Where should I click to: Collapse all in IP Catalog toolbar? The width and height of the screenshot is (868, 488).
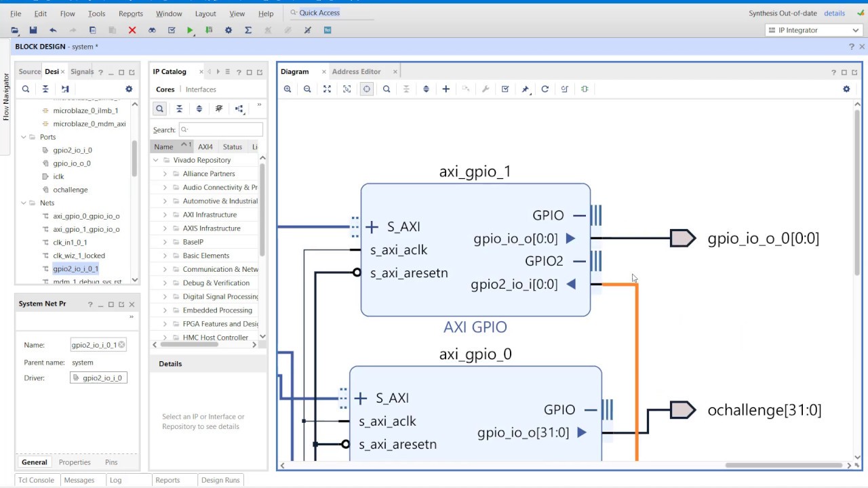coord(179,108)
